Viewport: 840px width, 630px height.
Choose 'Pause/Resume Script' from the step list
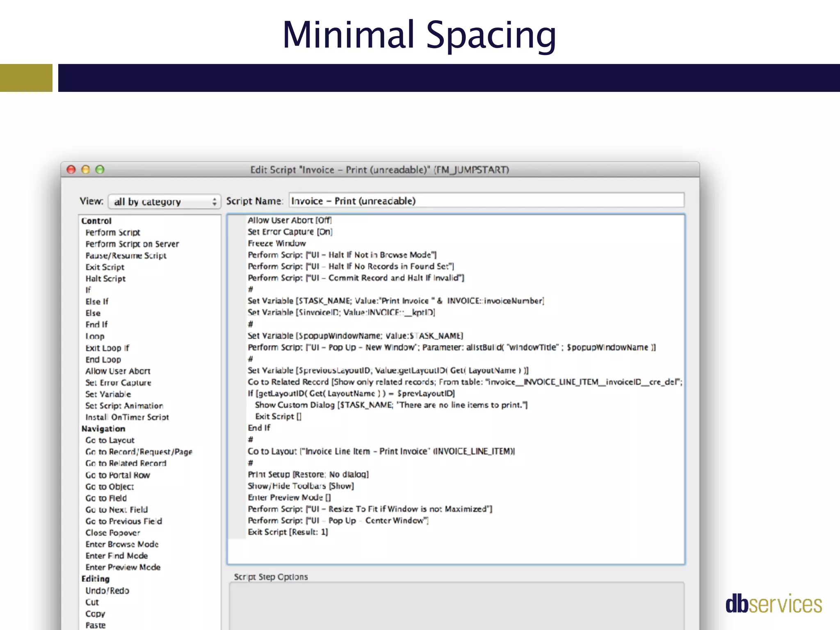[x=126, y=256]
